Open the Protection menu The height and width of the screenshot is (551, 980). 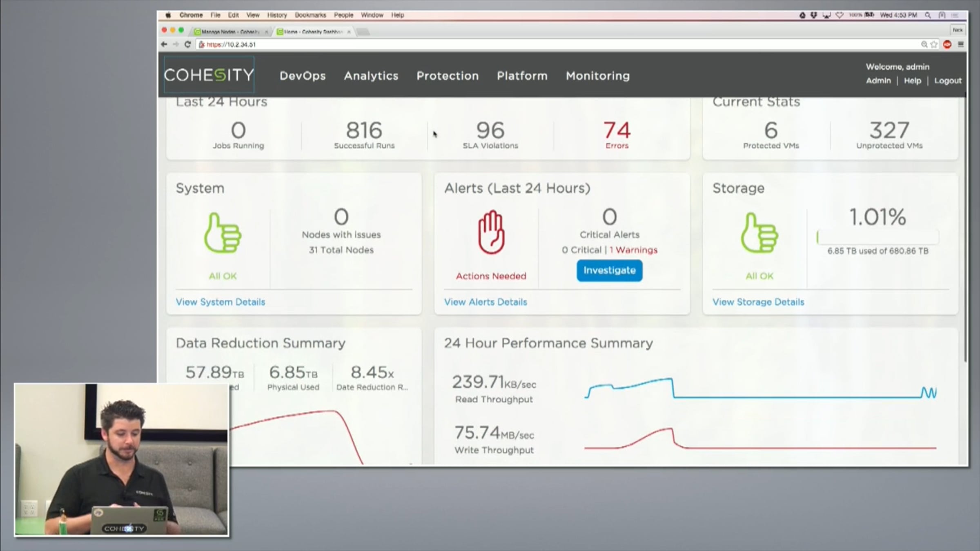(448, 76)
